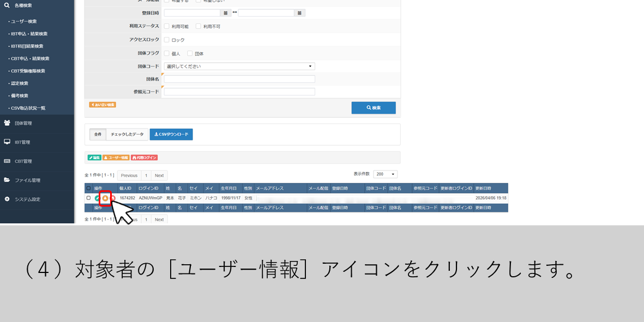
Task: Click the セイ cell ミホン
Action: [x=196, y=198]
